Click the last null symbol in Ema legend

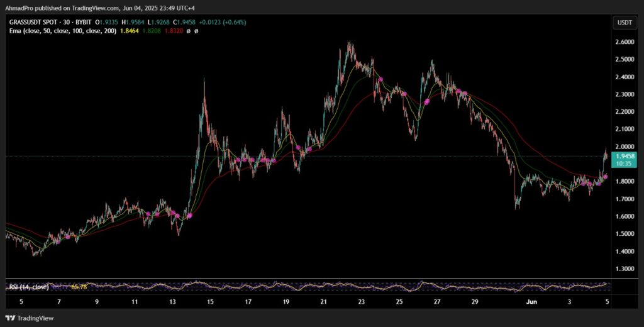pos(196,31)
